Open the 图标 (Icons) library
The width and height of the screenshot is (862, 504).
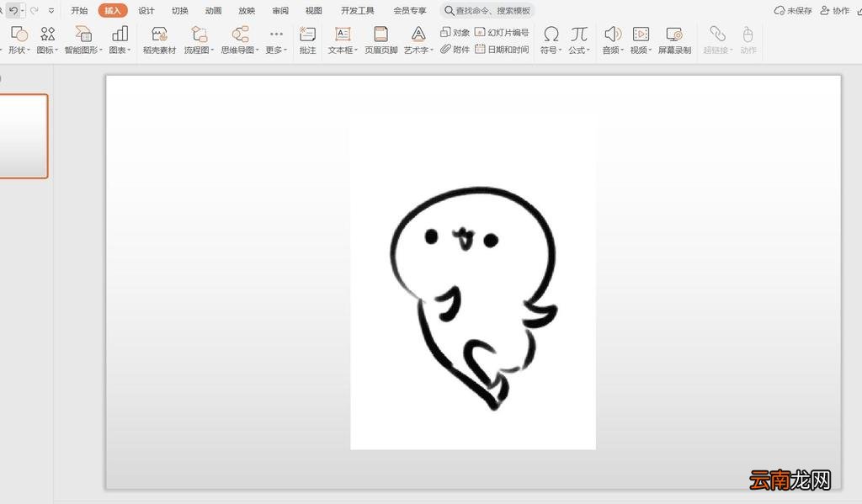(x=47, y=40)
